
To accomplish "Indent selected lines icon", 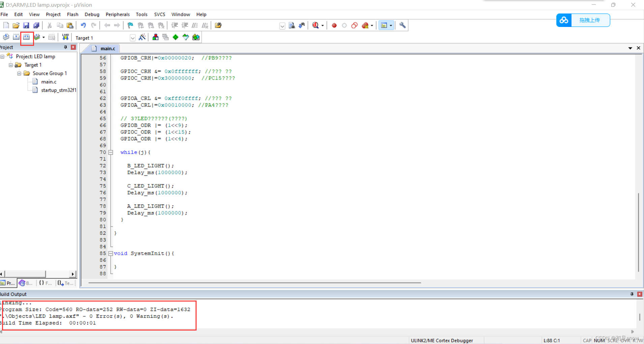I will tap(175, 25).
